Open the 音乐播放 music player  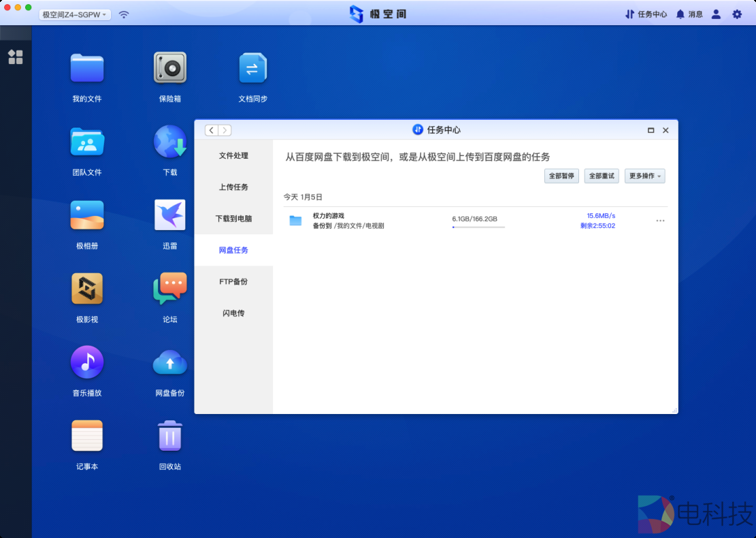(x=86, y=362)
